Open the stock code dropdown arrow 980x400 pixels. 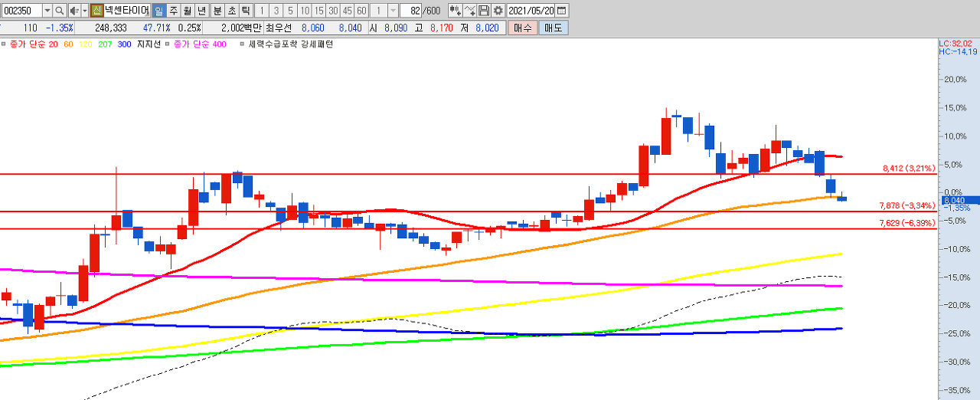click(x=47, y=11)
